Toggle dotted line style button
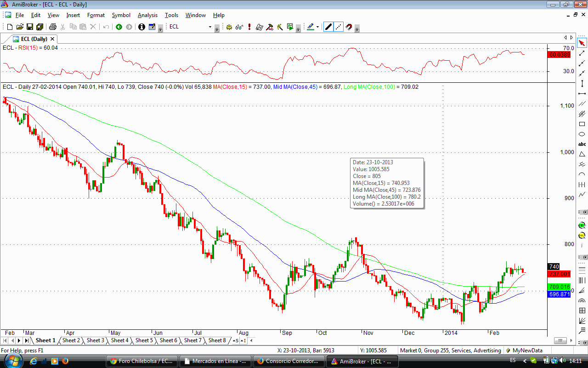This screenshot has width=588, height=368. 339,27
